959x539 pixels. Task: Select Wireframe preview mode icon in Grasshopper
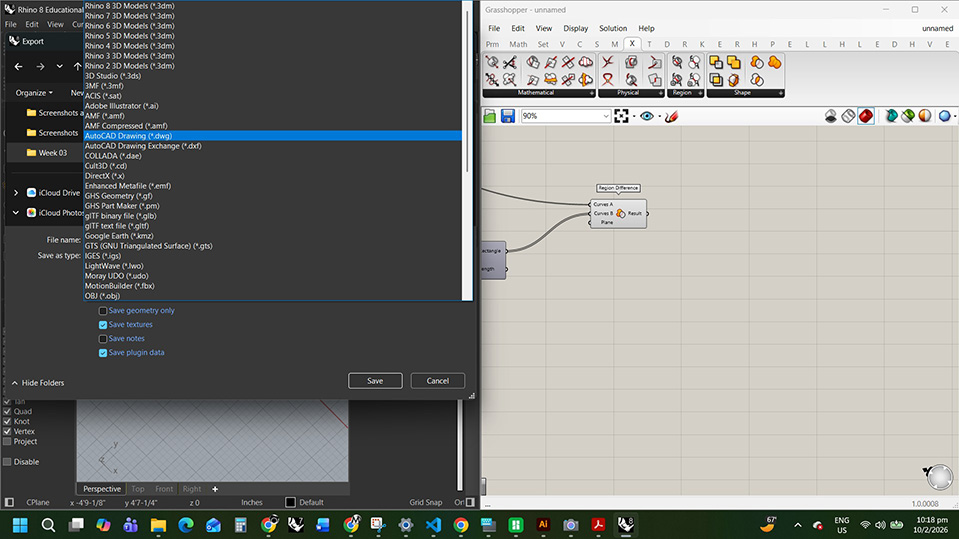coord(848,116)
